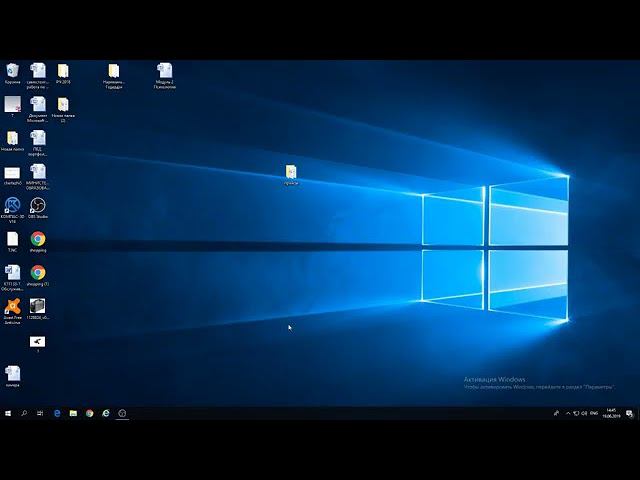The width and height of the screenshot is (640, 480).
Task: Open the Windows Start menu
Action: [x=8, y=413]
